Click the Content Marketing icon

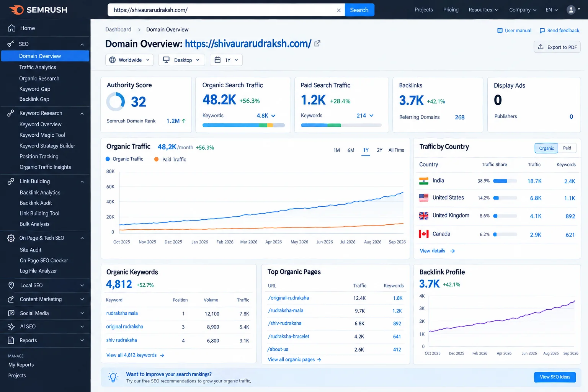click(x=11, y=299)
